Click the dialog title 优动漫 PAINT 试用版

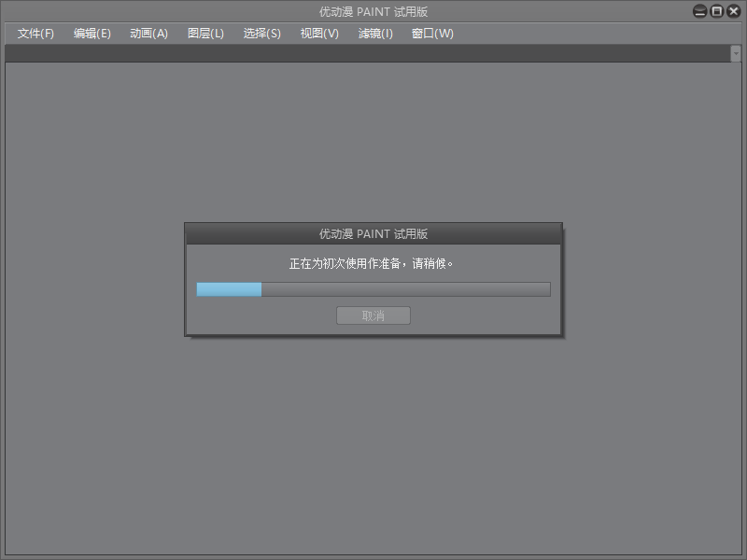(x=373, y=234)
